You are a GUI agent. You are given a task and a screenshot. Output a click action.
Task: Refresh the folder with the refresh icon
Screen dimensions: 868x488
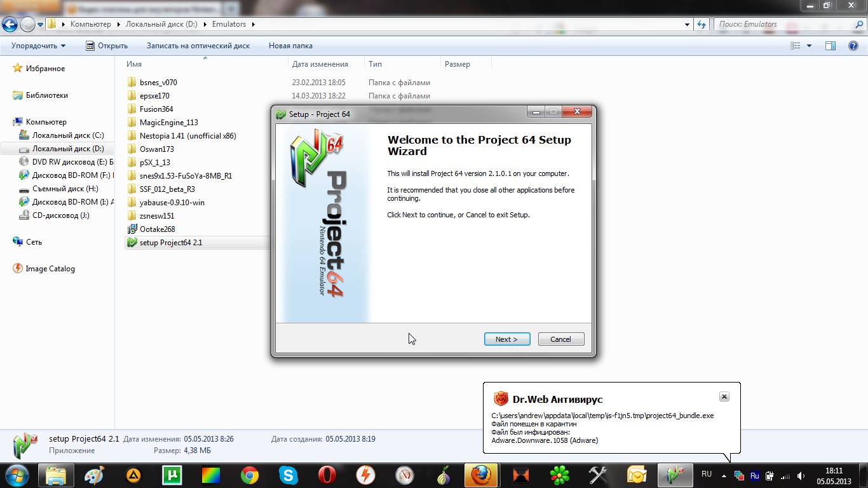tap(702, 24)
